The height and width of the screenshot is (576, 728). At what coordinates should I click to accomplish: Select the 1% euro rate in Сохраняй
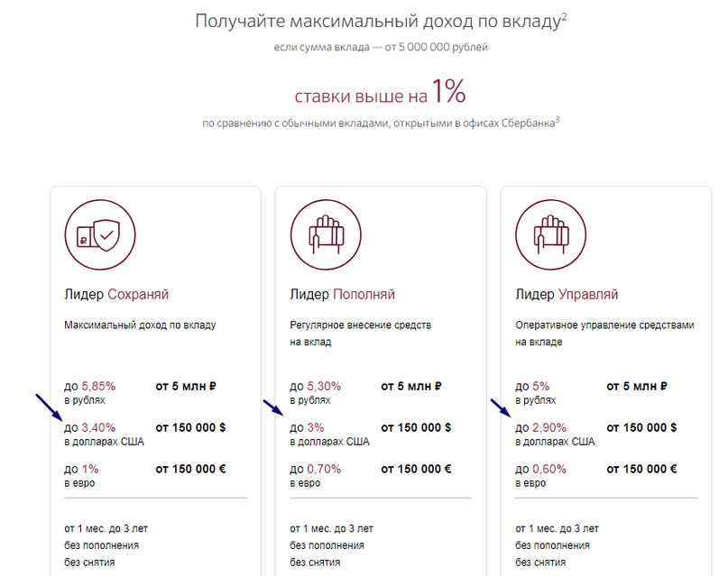tap(90, 469)
